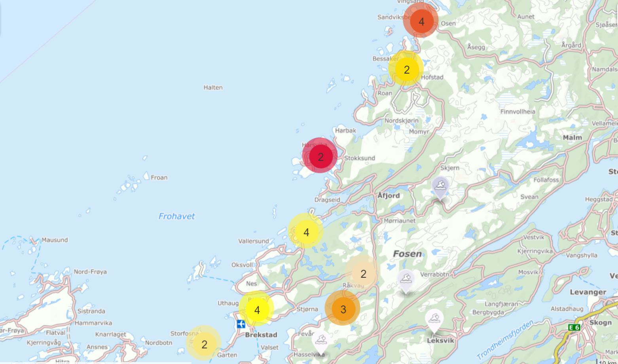This screenshot has height=364, width=618.
Task: Click the Åfjord town label
Action: (389, 195)
